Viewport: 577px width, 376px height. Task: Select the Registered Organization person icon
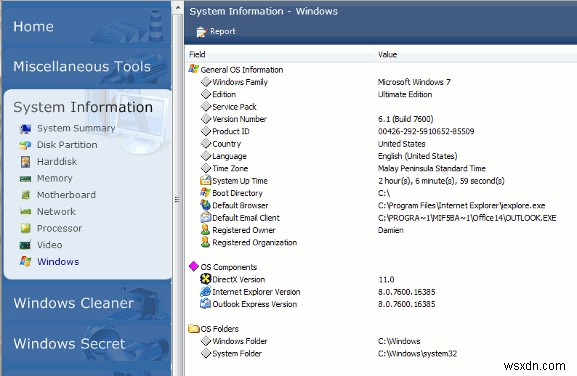click(x=205, y=242)
